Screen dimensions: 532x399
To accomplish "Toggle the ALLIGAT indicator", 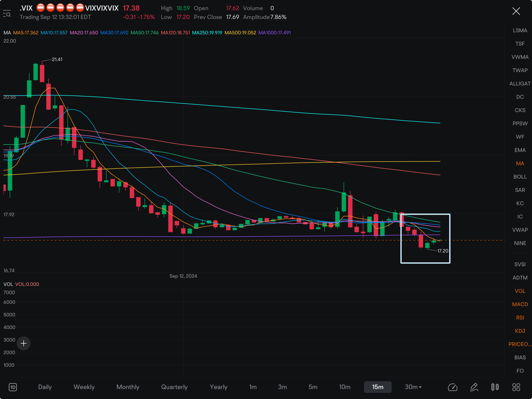I will point(520,84).
